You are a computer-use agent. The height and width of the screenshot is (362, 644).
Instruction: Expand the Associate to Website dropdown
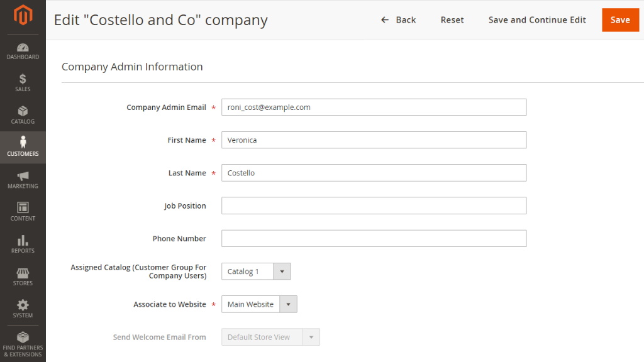point(259,304)
